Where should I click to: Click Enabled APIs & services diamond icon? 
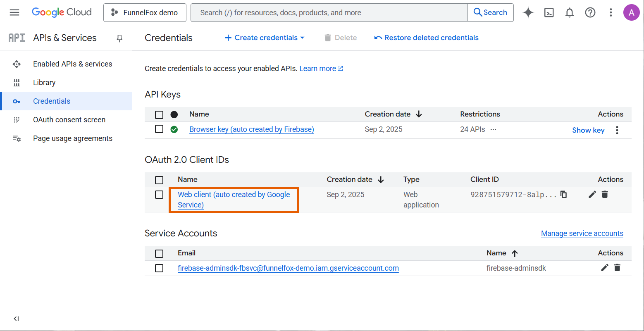(17, 64)
